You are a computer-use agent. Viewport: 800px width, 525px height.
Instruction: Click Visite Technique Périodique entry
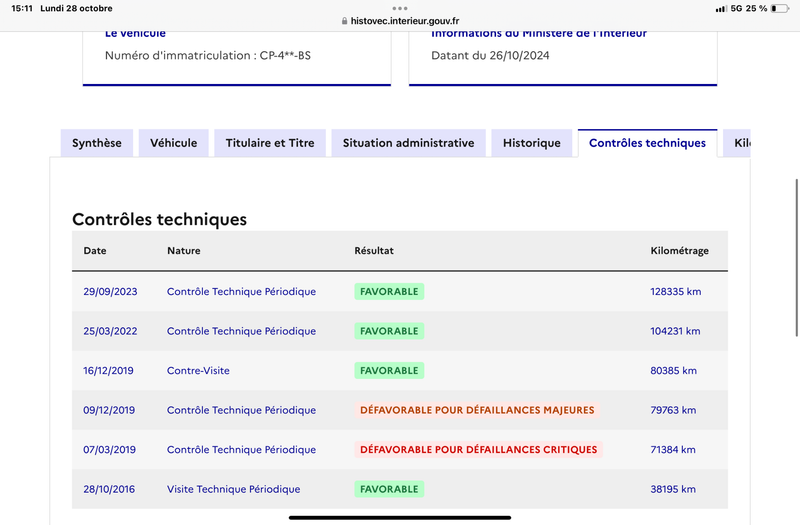click(233, 489)
